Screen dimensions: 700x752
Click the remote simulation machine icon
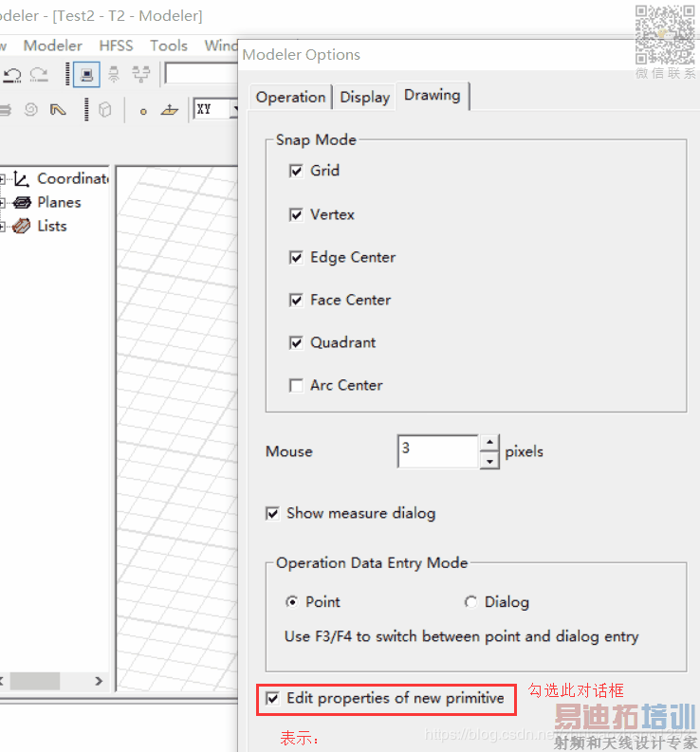tap(114, 74)
